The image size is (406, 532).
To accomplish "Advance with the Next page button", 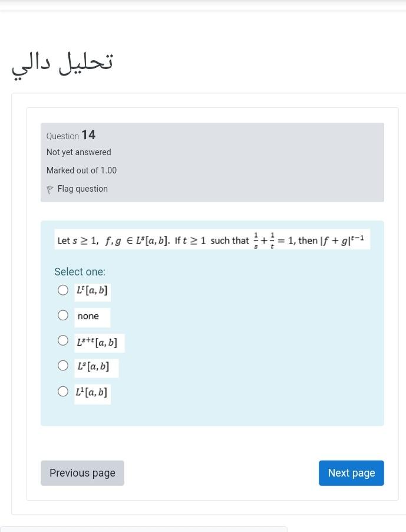I will point(351,473).
